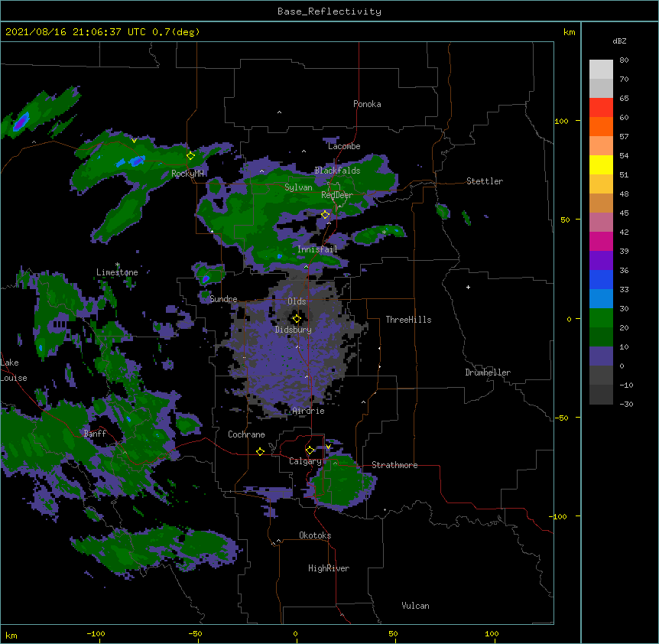Click the yellow diamond marker beside RockyMH
The height and width of the screenshot is (644, 659).
coord(190,156)
